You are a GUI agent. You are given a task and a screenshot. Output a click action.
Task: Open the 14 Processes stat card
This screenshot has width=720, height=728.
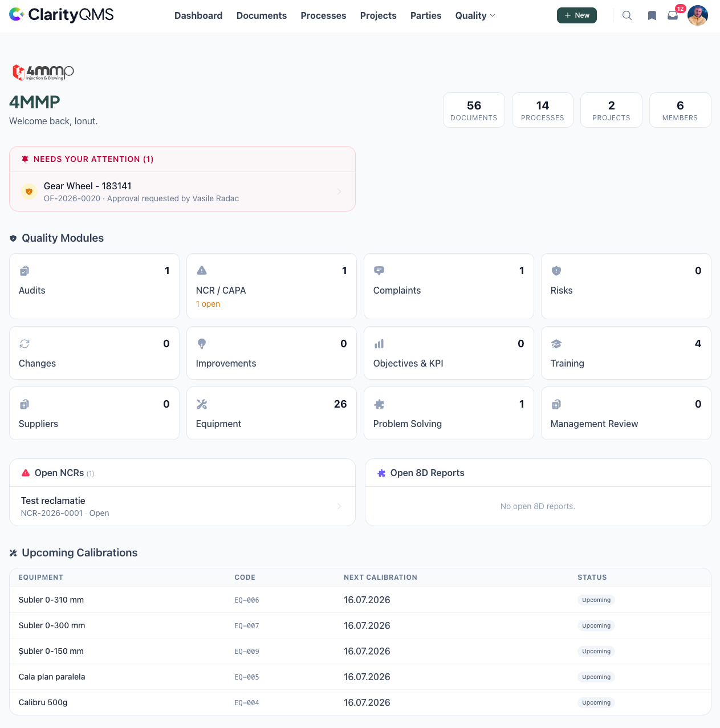coord(543,110)
